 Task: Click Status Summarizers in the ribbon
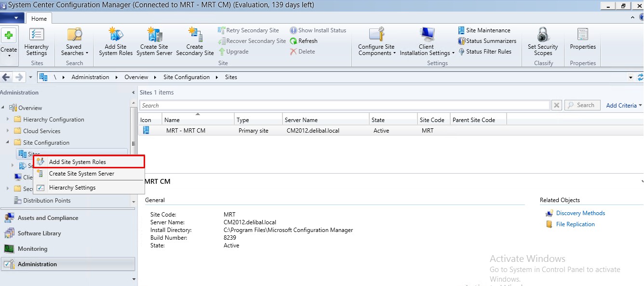coord(487,41)
